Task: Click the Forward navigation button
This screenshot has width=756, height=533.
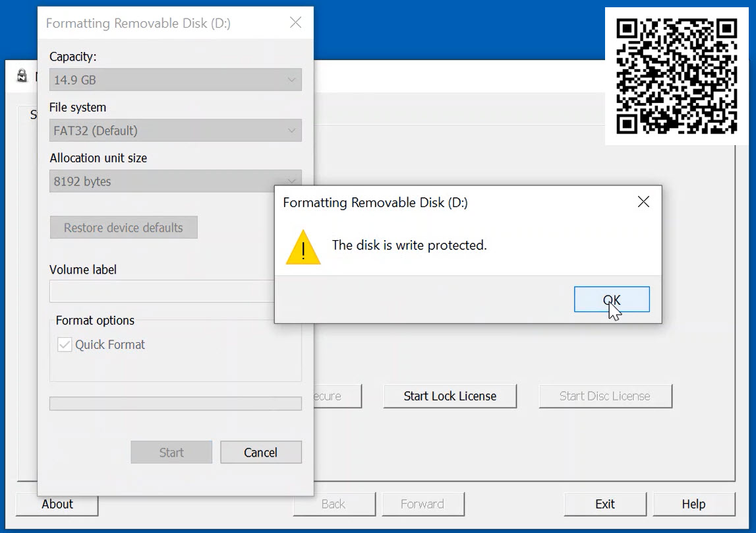Action: tap(423, 503)
